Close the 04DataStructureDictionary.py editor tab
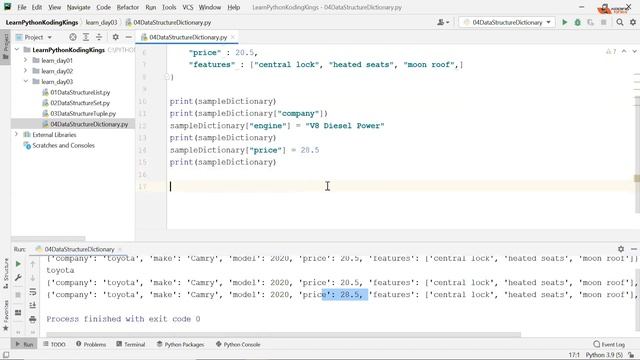 click(x=233, y=37)
